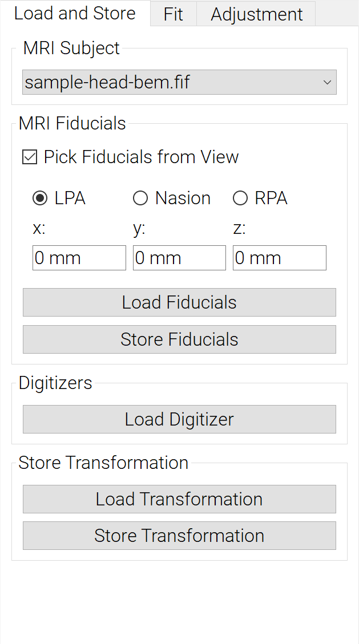Click the MRI Subject group box title
Image resolution: width=359 pixels, height=644 pixels.
[71, 48]
